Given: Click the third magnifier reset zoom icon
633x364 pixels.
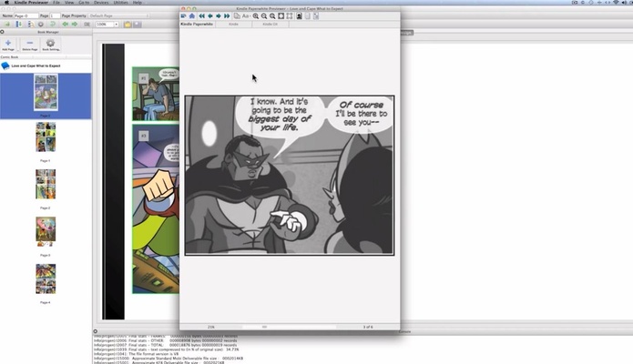Looking at the screenshot, I should (272, 16).
